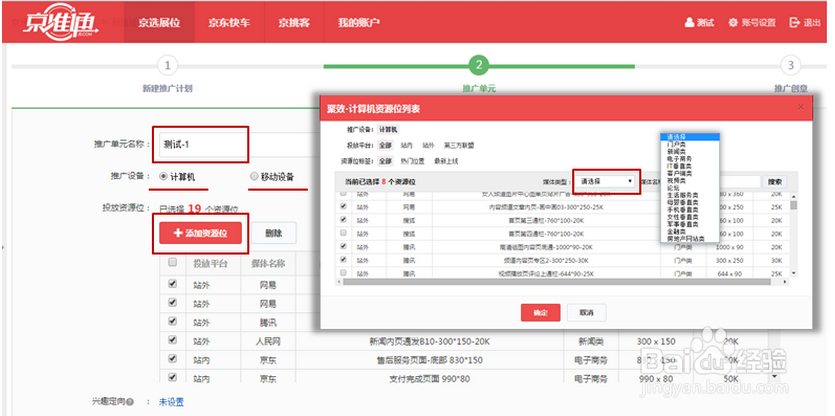Click the 删除 button

[274, 233]
